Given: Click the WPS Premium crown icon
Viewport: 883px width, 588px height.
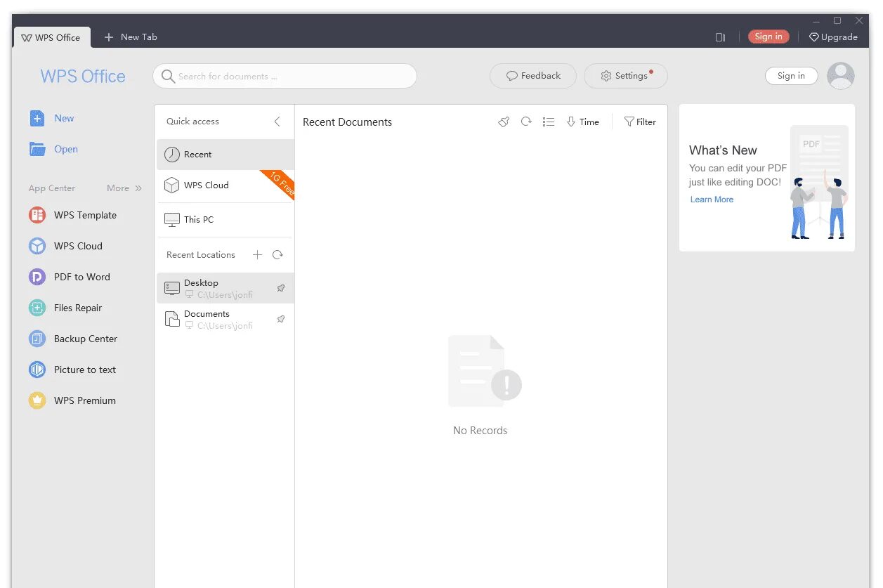Looking at the screenshot, I should pyautogui.click(x=37, y=400).
